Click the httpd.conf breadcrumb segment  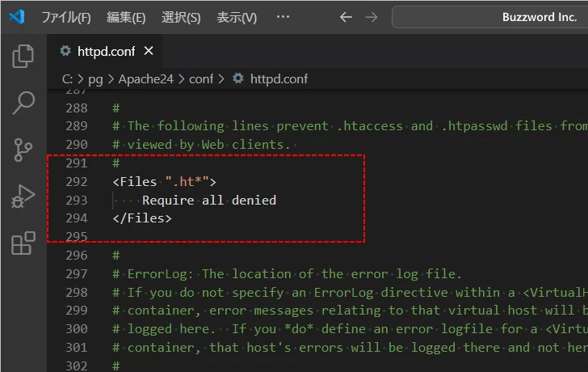279,79
